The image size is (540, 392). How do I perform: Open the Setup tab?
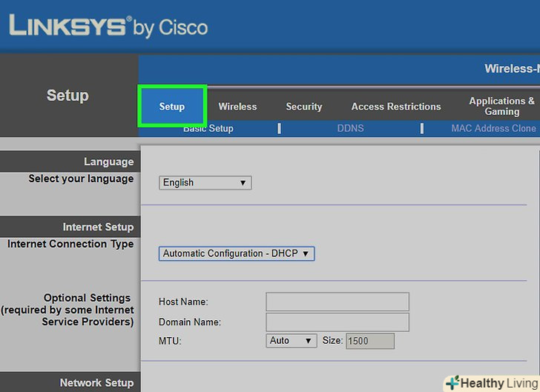(172, 107)
